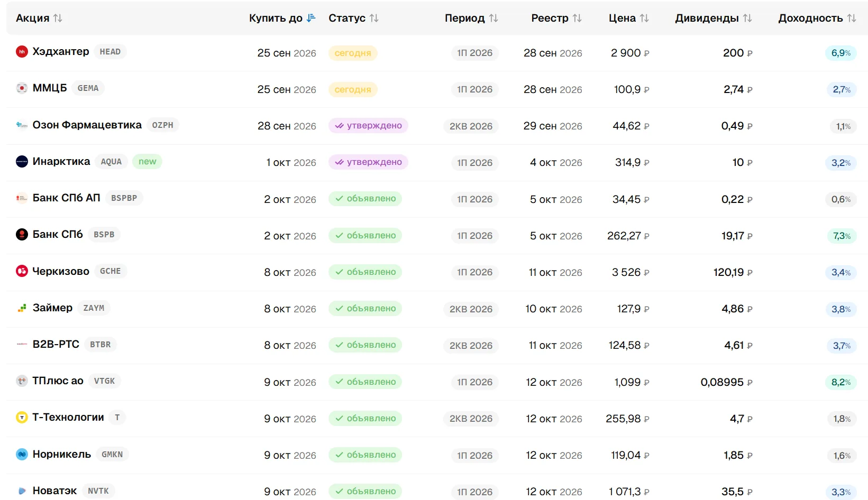Click the 7,3% yield badge
This screenshot has width=868, height=500.
842,236
